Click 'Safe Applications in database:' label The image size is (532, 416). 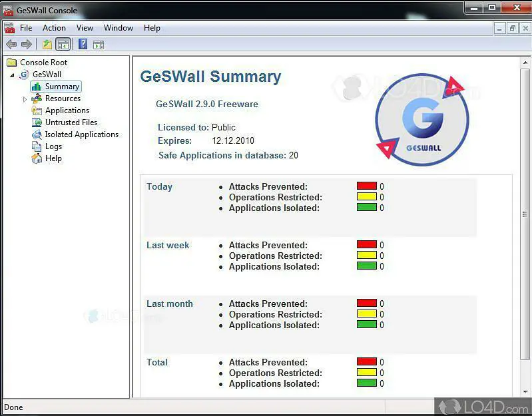[222, 155]
